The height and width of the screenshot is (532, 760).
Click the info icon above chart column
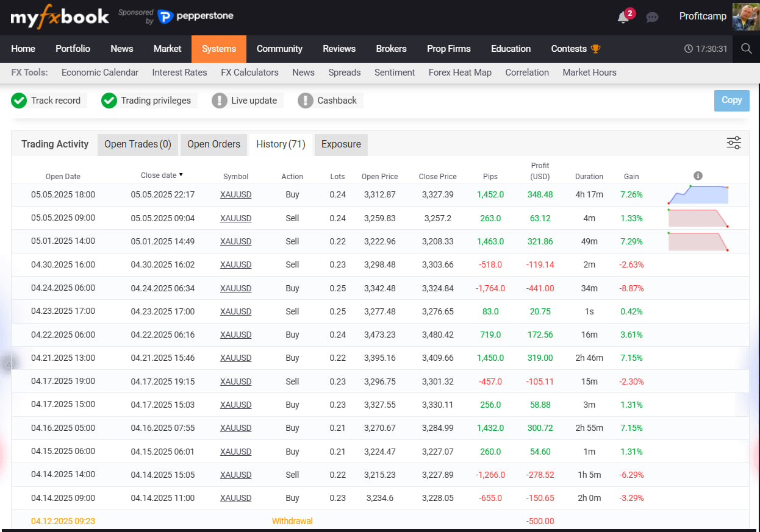tap(698, 176)
